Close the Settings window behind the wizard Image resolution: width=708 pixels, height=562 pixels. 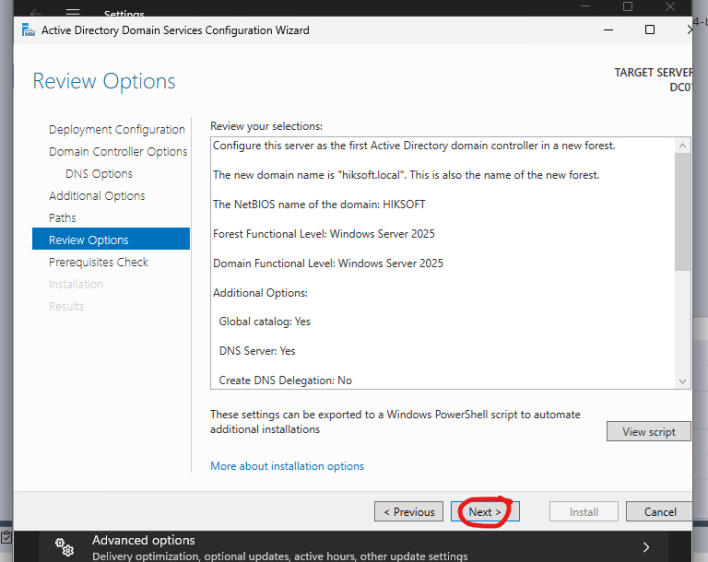[x=670, y=6]
